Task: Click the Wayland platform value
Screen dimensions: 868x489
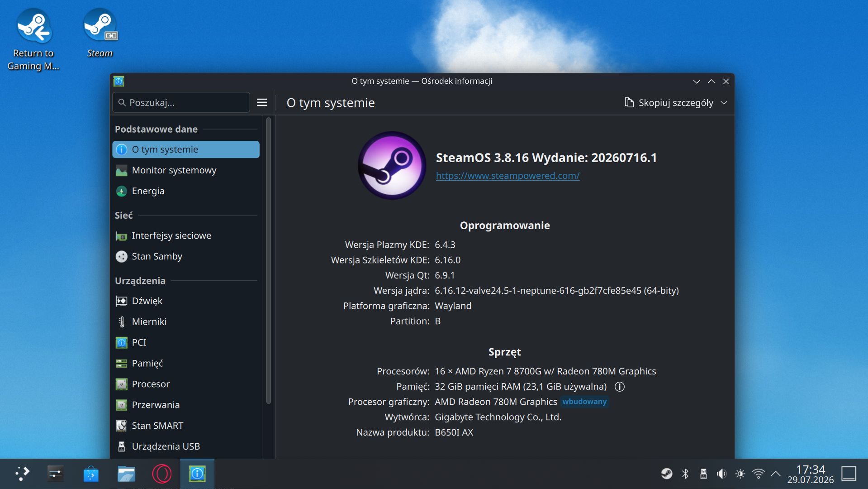Action: click(x=453, y=306)
